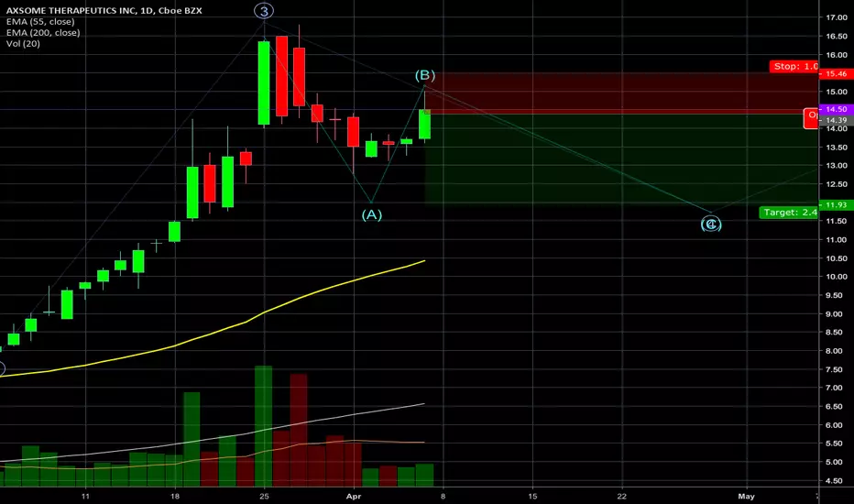The height and width of the screenshot is (504, 854).
Task: Select the last green candle under (B)
Action: 425,124
